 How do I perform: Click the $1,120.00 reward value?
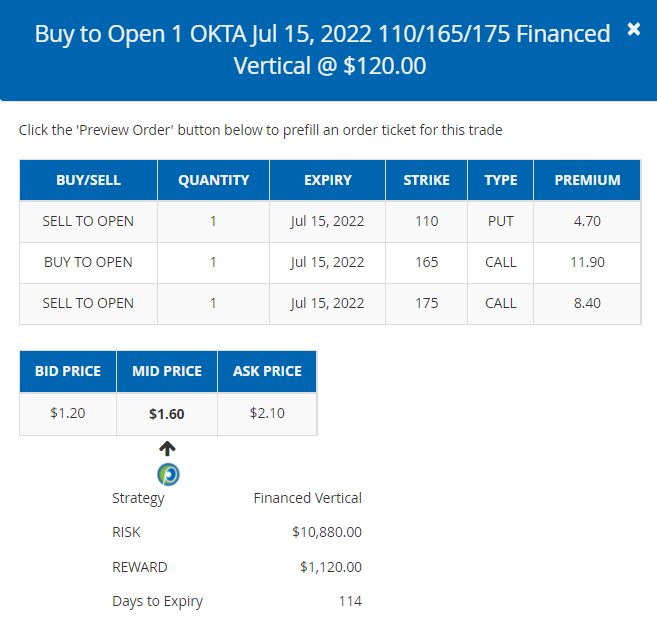(x=331, y=567)
